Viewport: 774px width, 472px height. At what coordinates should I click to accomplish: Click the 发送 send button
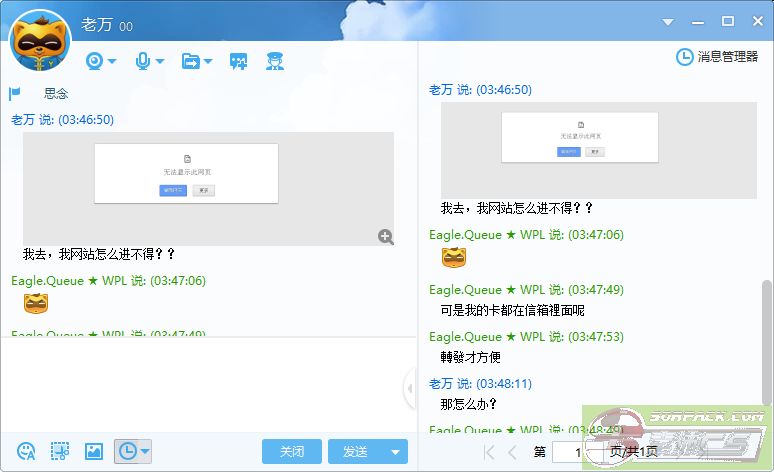coord(355,451)
